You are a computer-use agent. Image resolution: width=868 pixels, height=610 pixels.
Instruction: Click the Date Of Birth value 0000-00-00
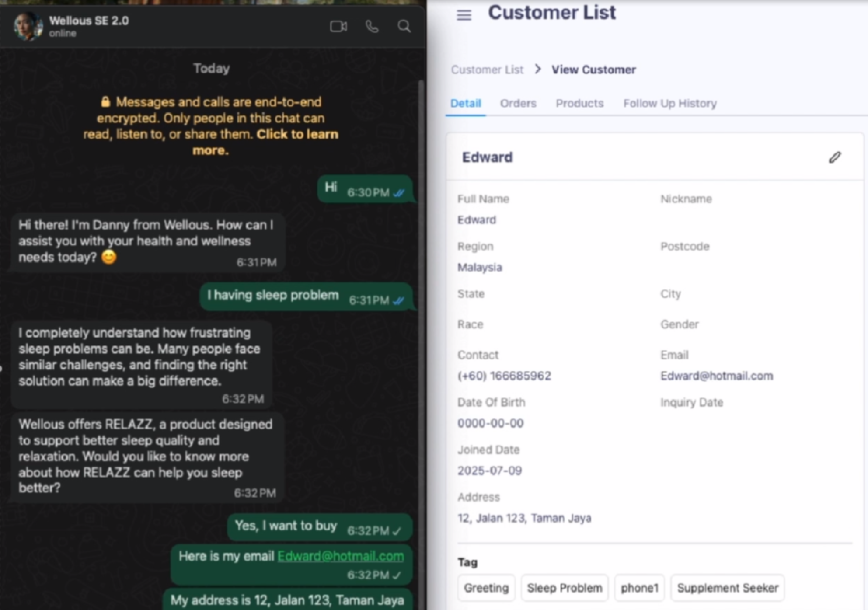[x=490, y=423]
